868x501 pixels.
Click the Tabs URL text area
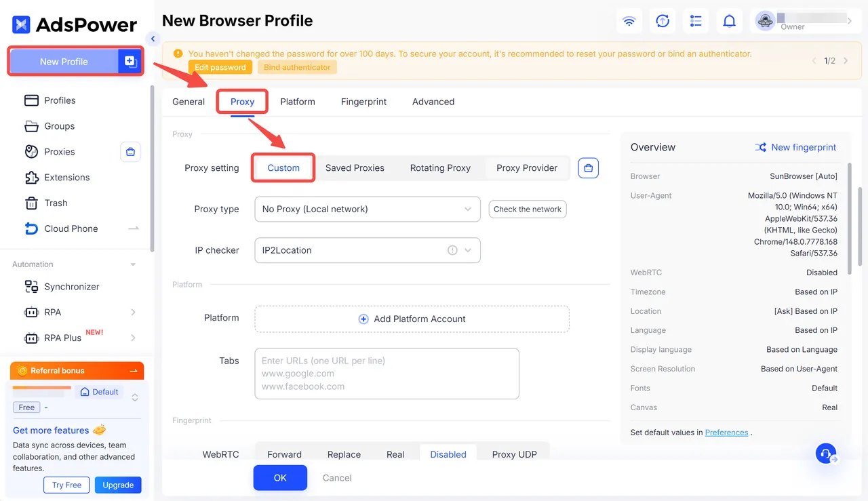pos(387,374)
